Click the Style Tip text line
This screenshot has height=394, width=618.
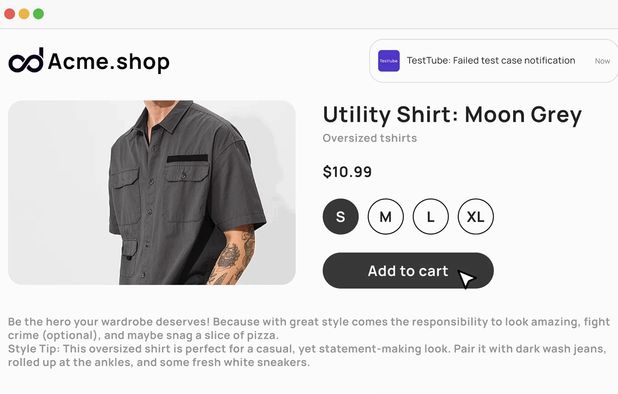click(307, 355)
